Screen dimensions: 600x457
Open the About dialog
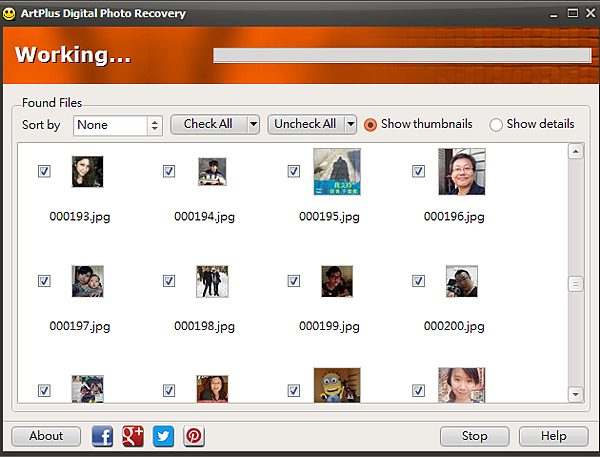(46, 436)
